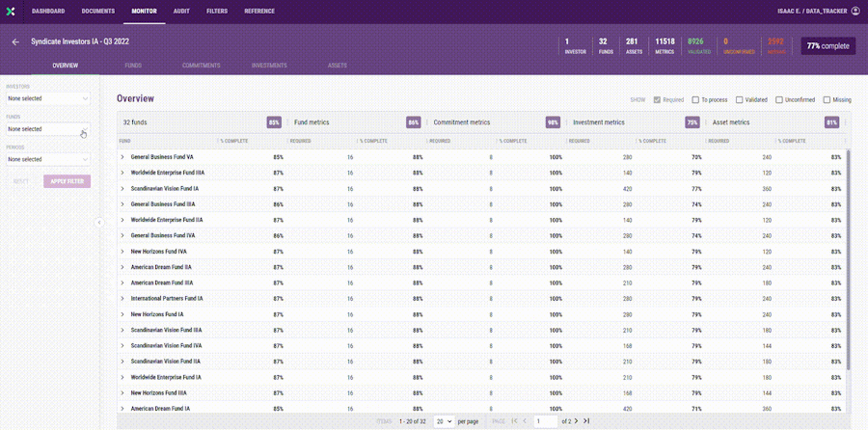
Task: Switch to the Commitments tab
Action: tap(202, 66)
